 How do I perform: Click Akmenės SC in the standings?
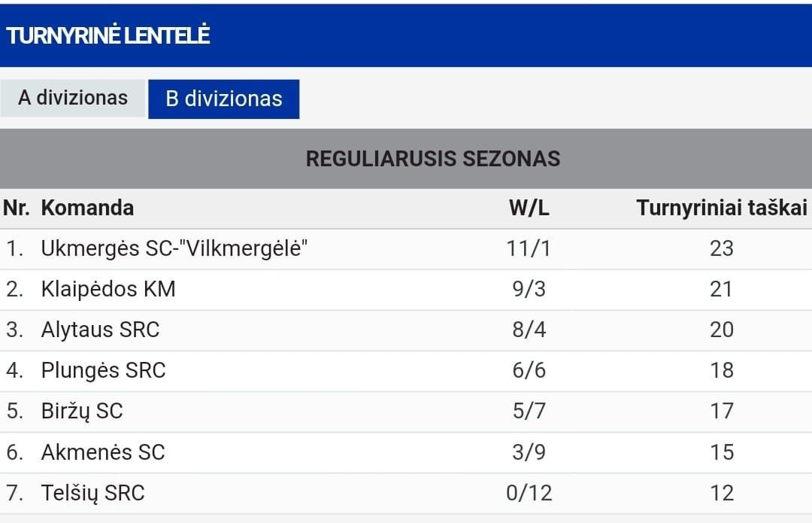point(103,452)
